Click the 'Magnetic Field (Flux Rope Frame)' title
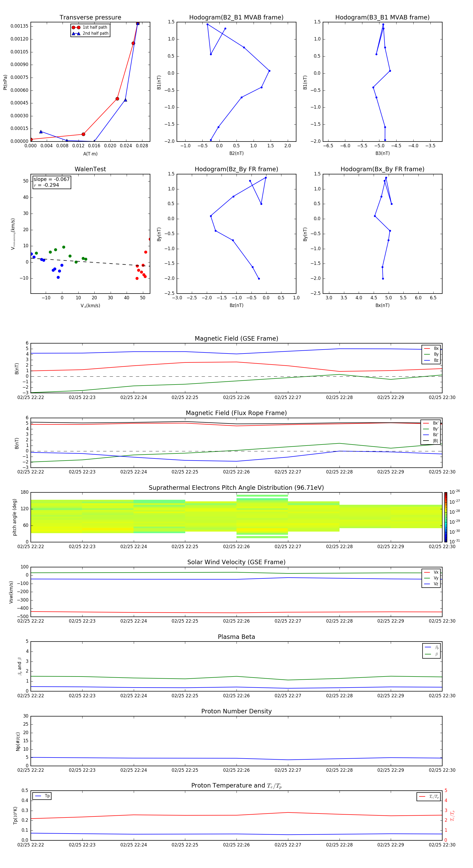Image resolution: width=473 pixels, height=868 pixels. coord(236,413)
